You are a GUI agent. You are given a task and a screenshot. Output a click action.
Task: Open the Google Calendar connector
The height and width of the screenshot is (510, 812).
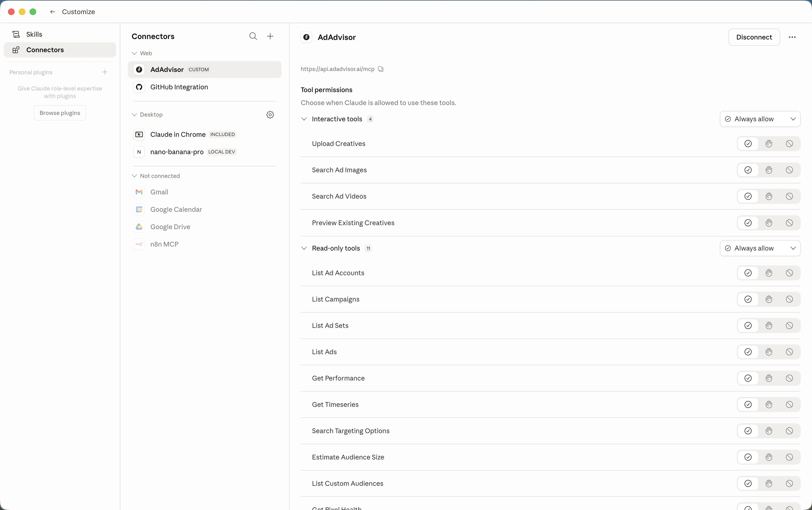coord(204,209)
